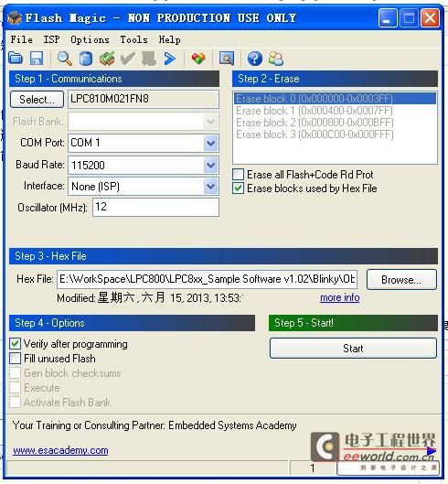Click the LPC810M021FN8 device field
448x484 pixels.
click(144, 99)
